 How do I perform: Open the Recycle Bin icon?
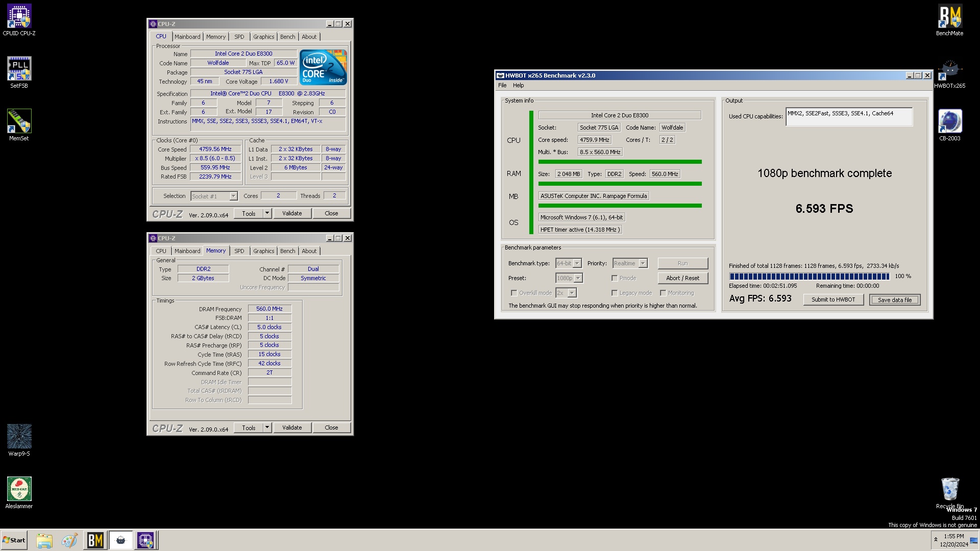coord(949,493)
